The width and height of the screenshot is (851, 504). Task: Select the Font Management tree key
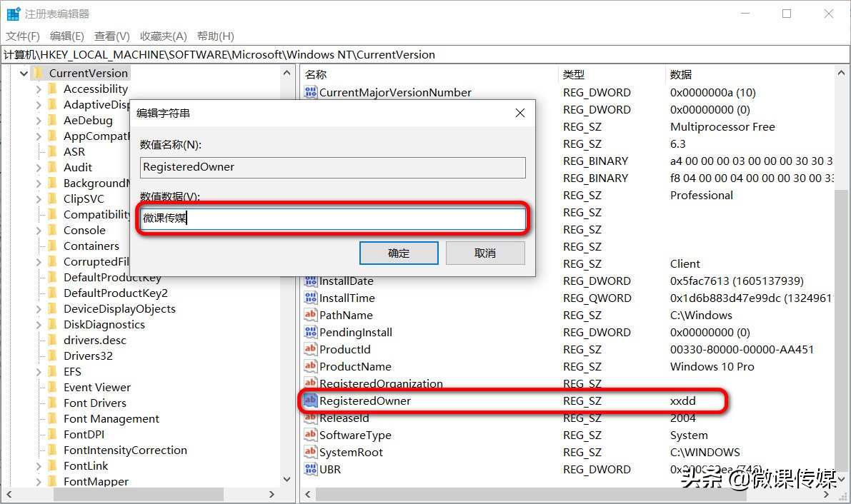point(111,419)
